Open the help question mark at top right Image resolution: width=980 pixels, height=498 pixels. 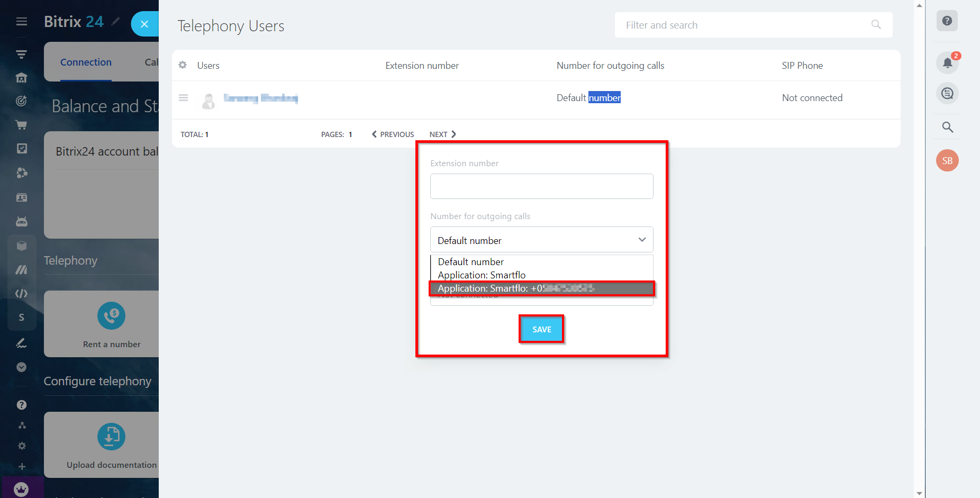[x=947, y=21]
